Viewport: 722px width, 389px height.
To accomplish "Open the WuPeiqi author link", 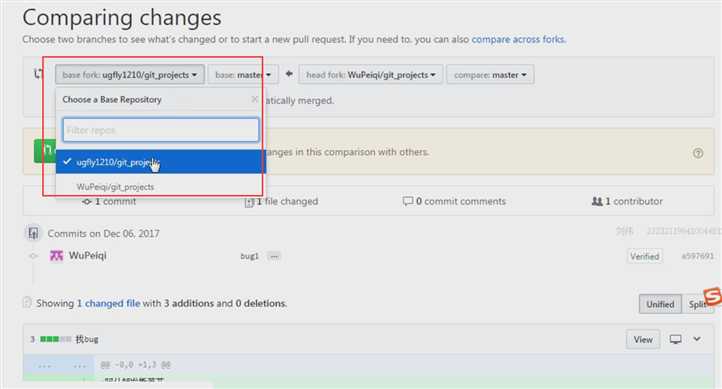I will [87, 255].
